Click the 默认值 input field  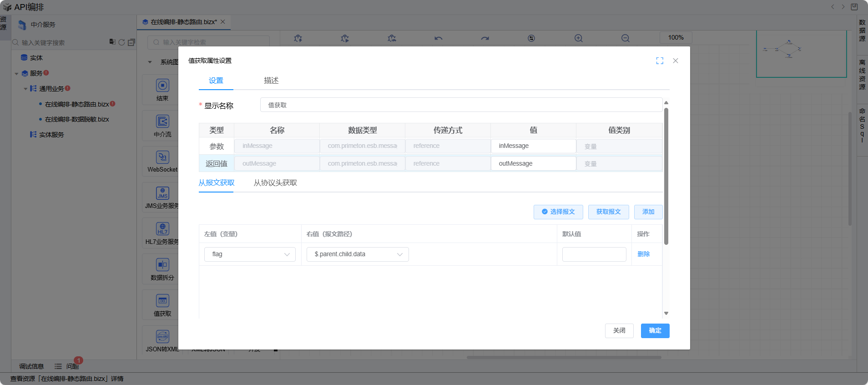click(594, 254)
